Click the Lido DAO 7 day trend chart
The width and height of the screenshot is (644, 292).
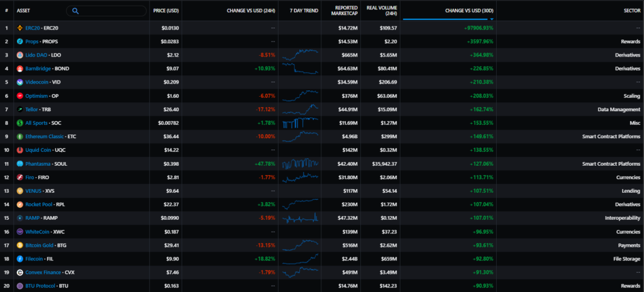(301, 55)
